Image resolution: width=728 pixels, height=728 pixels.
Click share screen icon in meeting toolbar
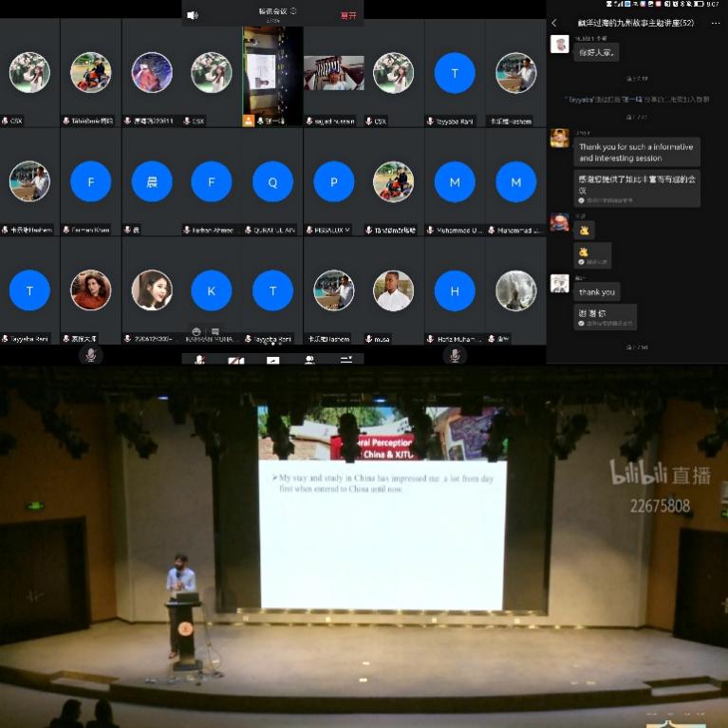click(x=272, y=361)
